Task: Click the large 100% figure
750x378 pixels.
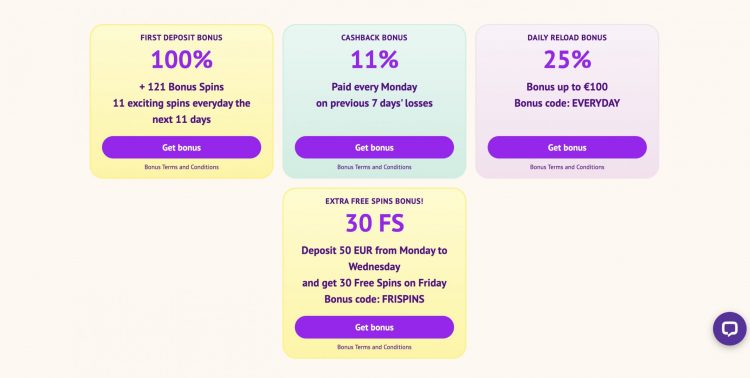Action: [x=181, y=59]
